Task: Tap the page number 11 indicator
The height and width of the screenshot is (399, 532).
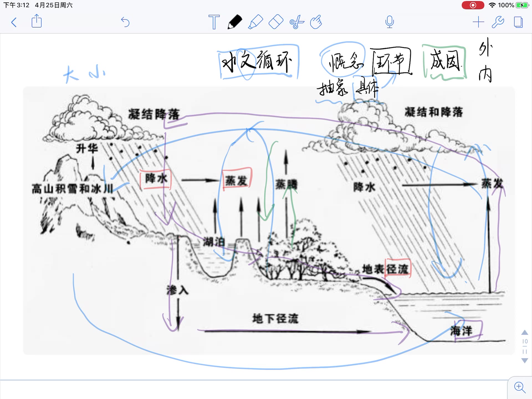Action: tap(525, 351)
